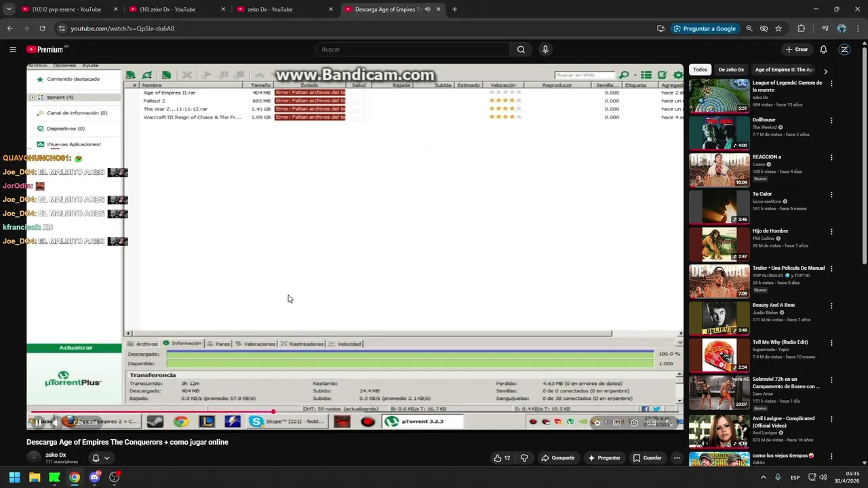Select the De zeko Dx chip
The image size is (868, 488).
click(x=731, y=70)
